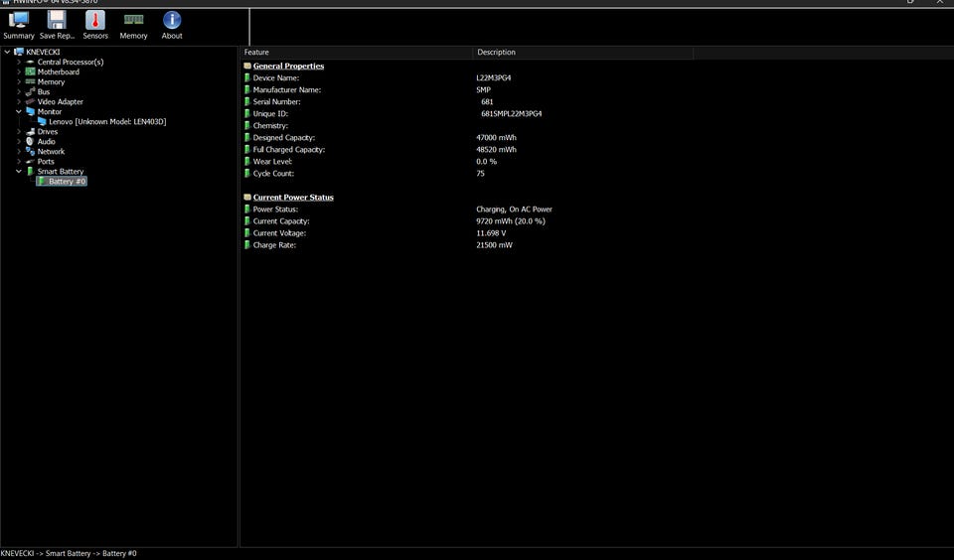The image size is (954, 560).
Task: Expand the Central Processor(s) node
Action: point(19,62)
